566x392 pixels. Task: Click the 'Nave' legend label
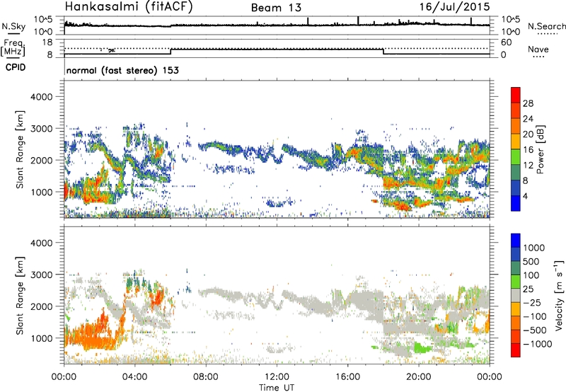pyautogui.click(x=538, y=50)
